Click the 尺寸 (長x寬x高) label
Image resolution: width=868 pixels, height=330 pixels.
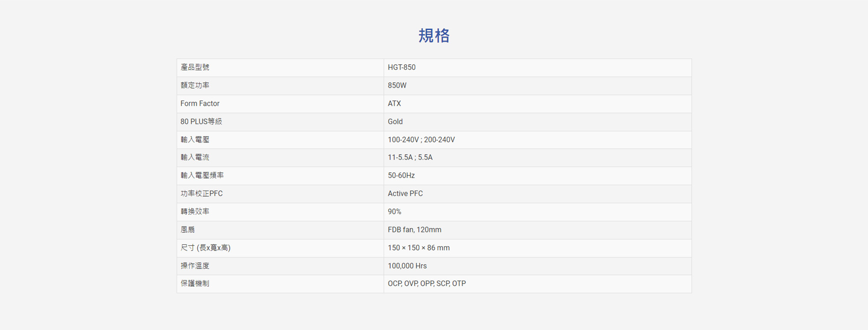tap(206, 248)
